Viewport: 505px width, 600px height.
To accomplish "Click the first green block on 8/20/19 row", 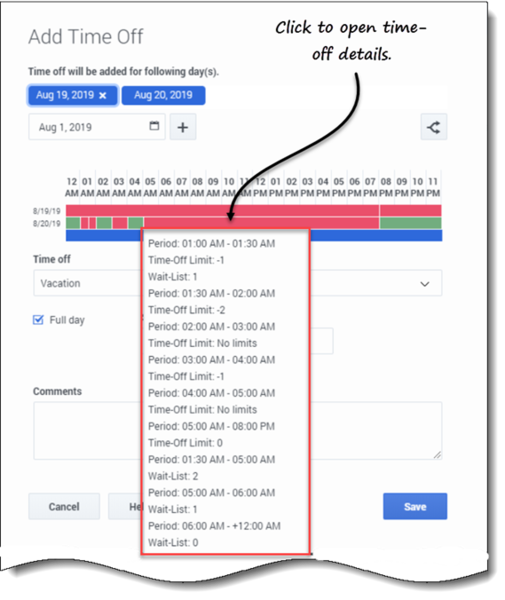I will [73, 223].
